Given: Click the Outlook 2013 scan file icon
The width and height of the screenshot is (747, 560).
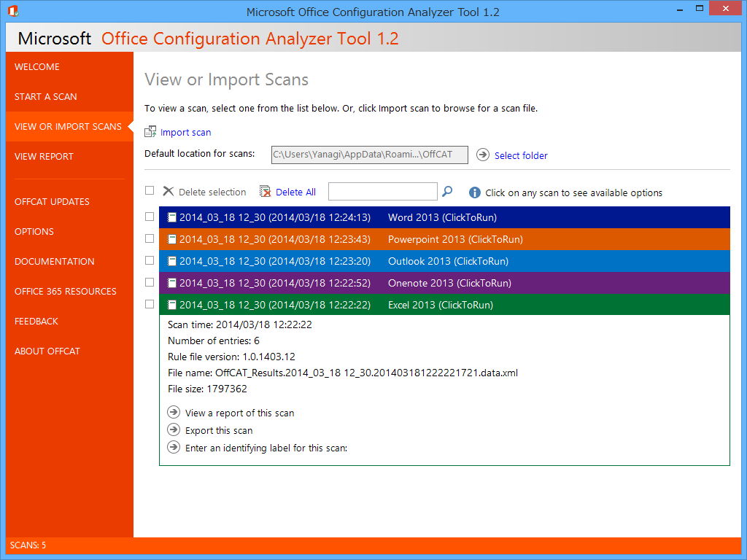Looking at the screenshot, I should (172, 262).
